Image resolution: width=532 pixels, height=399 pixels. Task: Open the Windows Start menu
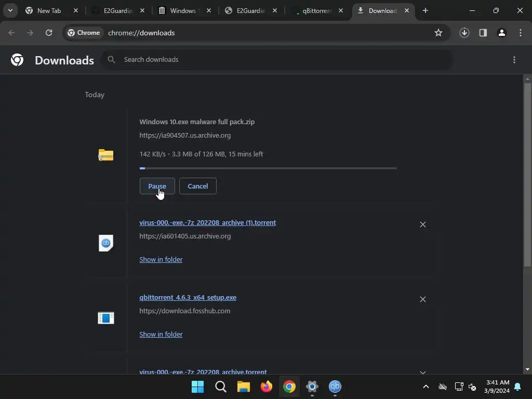(197, 387)
